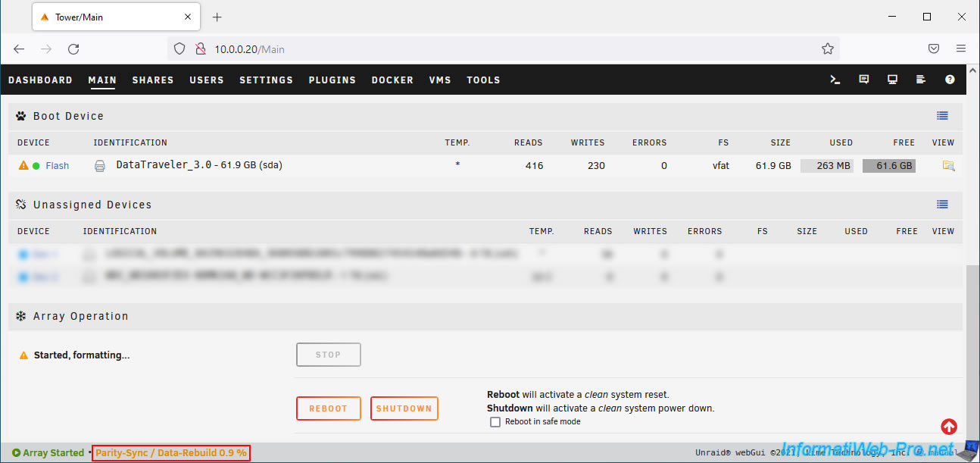
Task: Open the Settings menu tab
Action: point(266,80)
